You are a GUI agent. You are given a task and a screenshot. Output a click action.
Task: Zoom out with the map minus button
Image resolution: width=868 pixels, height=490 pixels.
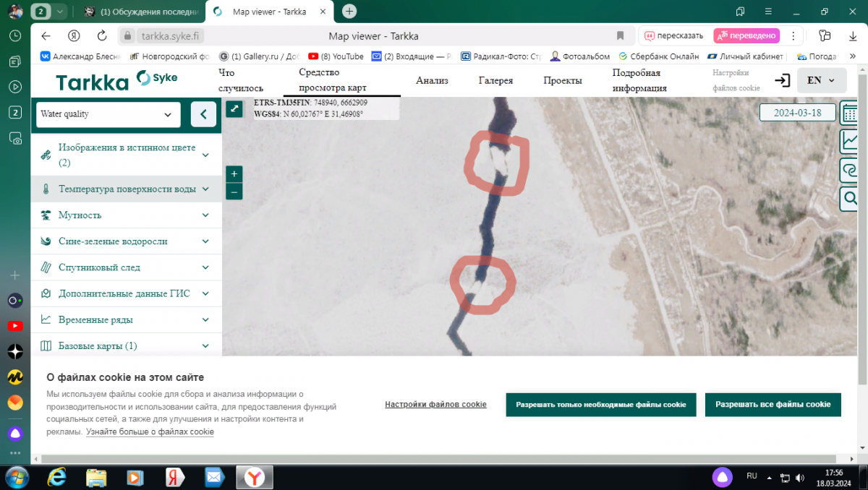234,192
